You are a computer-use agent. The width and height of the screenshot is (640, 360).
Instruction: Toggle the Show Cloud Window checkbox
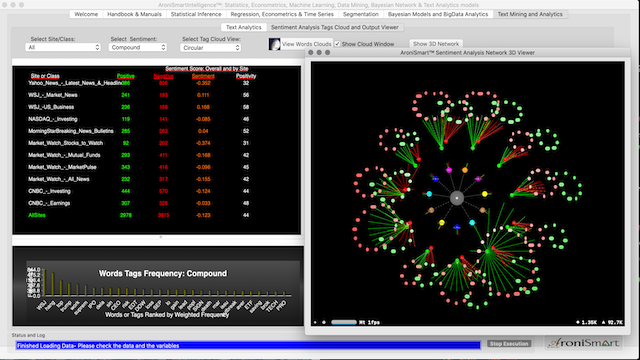[337, 44]
